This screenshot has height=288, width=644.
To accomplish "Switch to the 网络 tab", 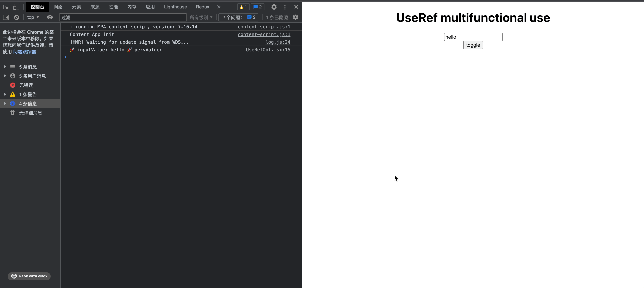I will [x=58, y=7].
